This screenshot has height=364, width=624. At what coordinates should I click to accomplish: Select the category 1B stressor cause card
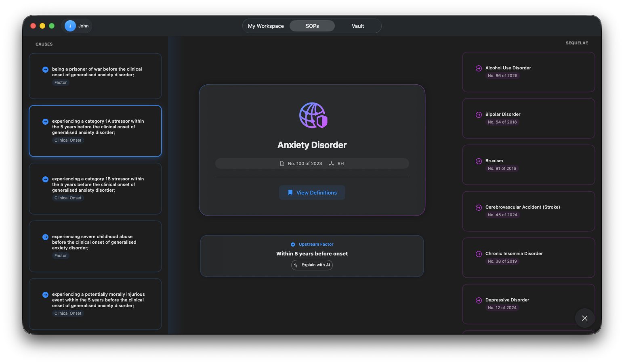tap(95, 188)
